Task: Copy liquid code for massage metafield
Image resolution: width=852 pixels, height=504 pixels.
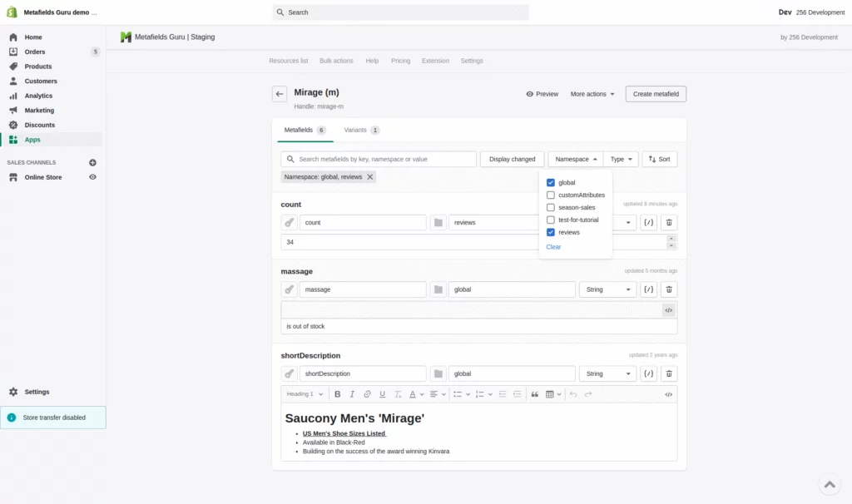Action: point(648,289)
